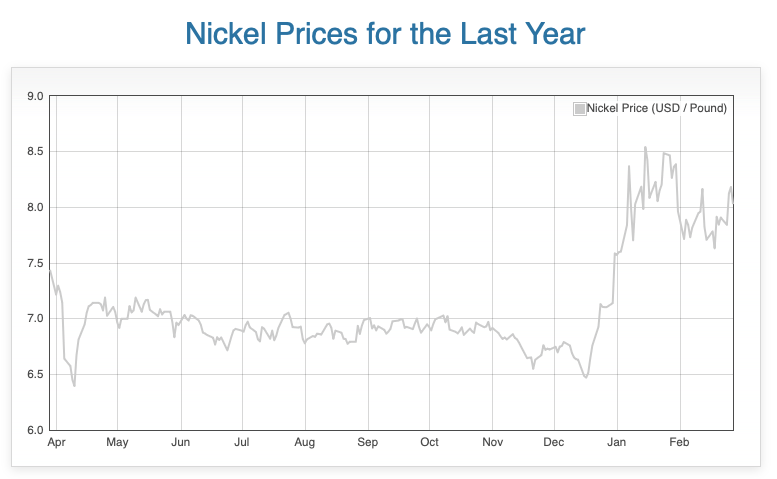Screen dimensions: 777x479
Task: Select the Feb label on the x-axis
Action: 680,442
